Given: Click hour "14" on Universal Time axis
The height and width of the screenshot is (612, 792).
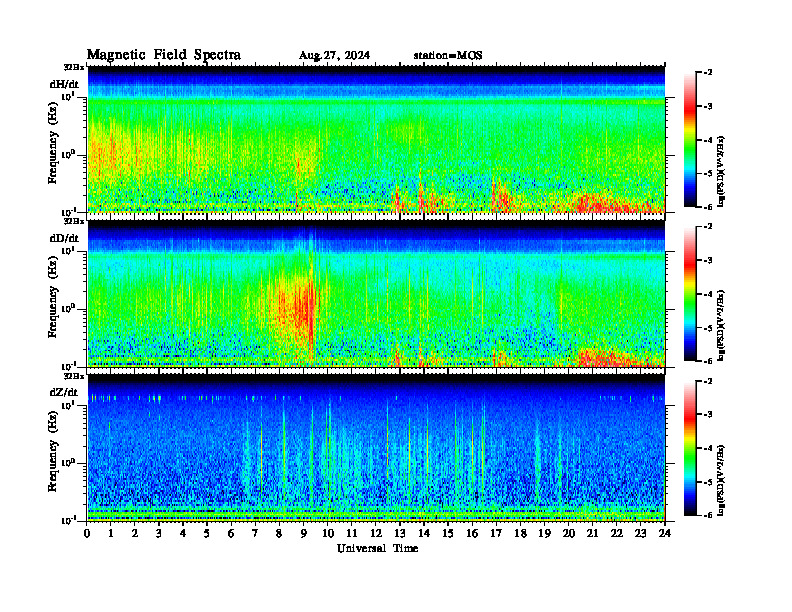Looking at the screenshot, I should pos(424,533).
